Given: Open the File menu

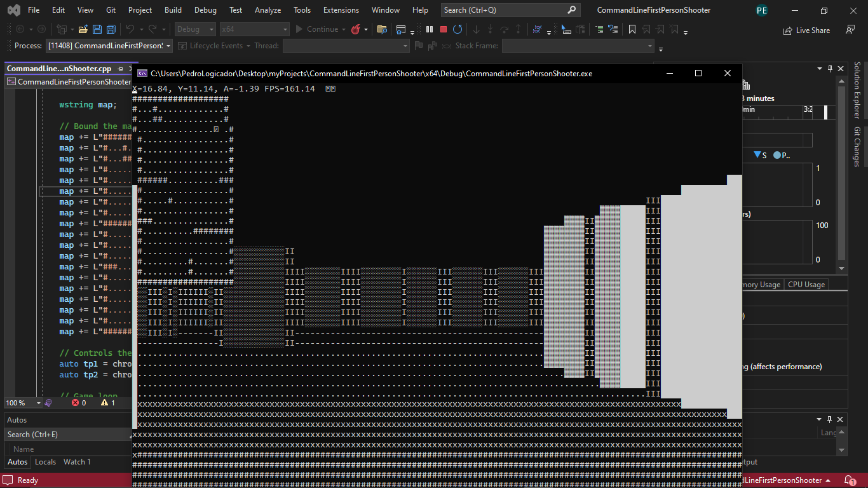Looking at the screenshot, I should pyautogui.click(x=34, y=10).
